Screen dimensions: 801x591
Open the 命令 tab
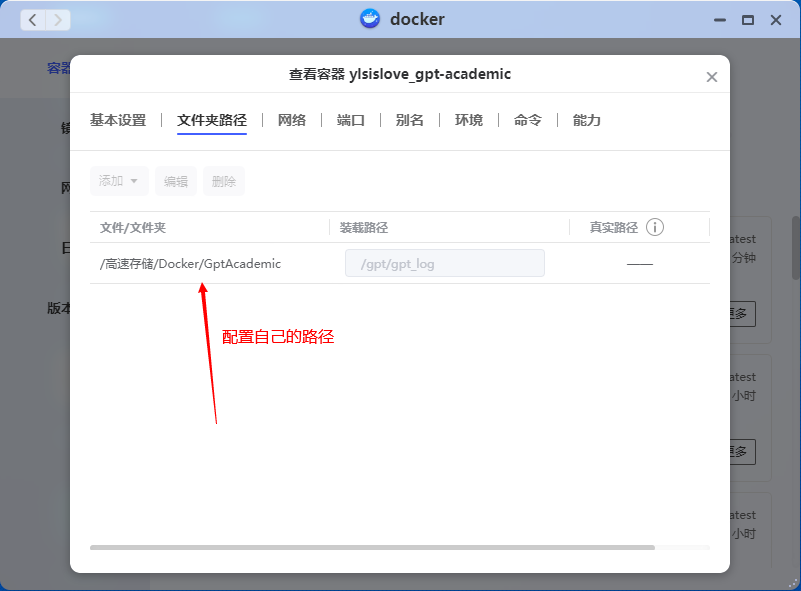coord(528,120)
